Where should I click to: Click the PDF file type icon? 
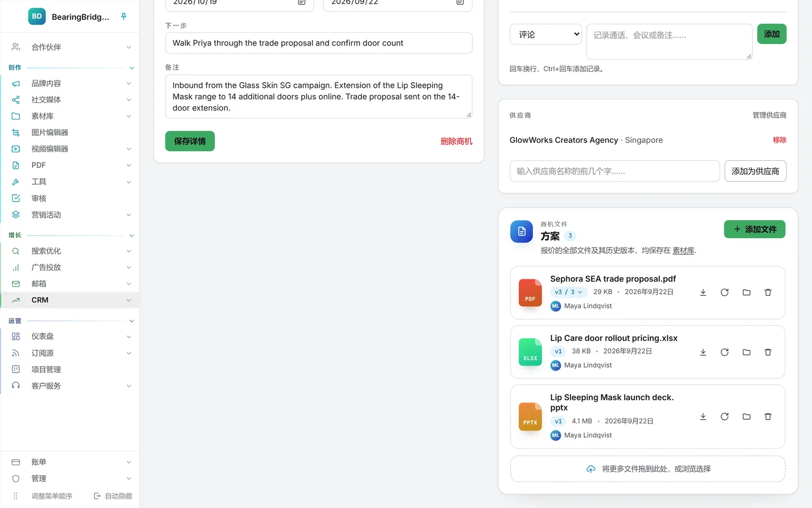coord(530,293)
